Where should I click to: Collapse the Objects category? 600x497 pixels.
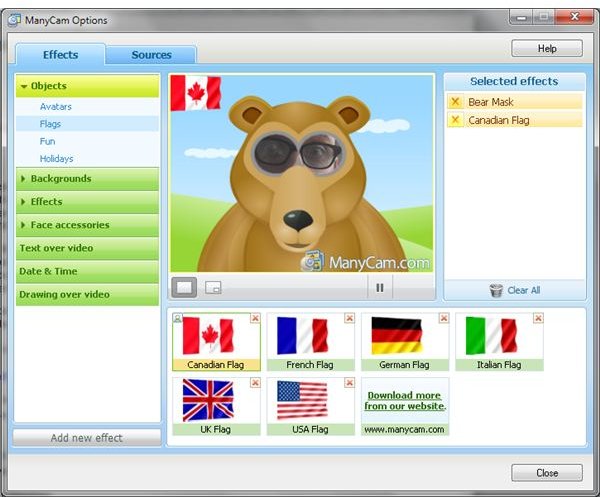(87, 86)
